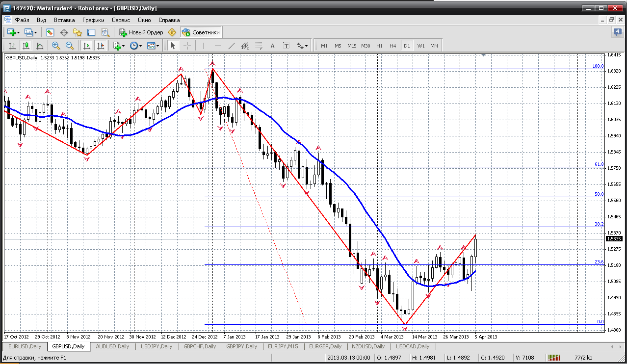
Task: Open the periodicity clock dropdown
Action: point(136,46)
